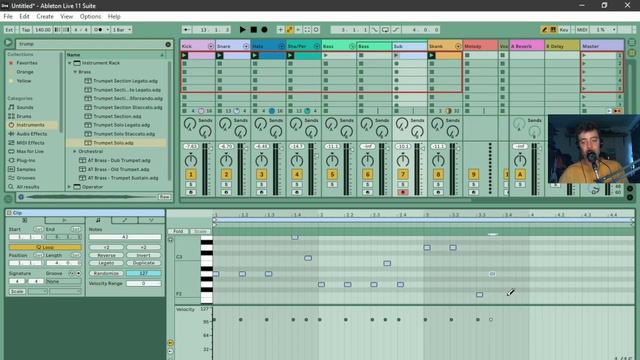Screen dimensions: 640x360
Task: Select the Samples category
Action: [x=26, y=169]
